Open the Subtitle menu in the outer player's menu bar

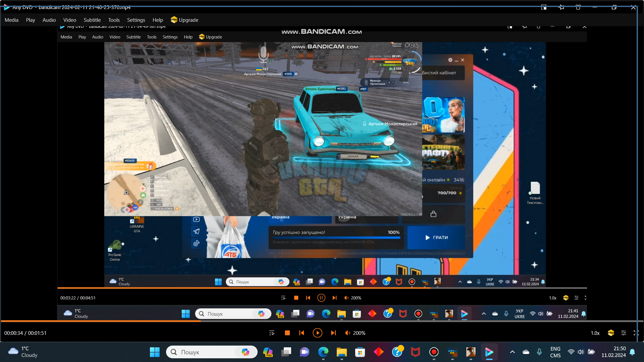pyautogui.click(x=92, y=20)
